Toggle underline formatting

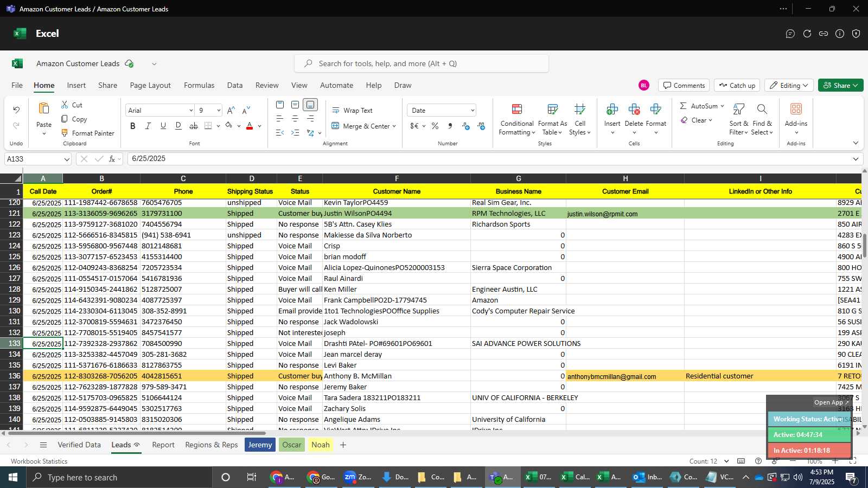tap(163, 126)
